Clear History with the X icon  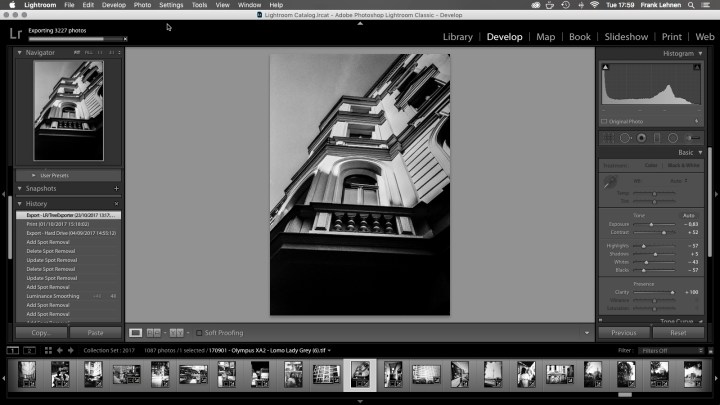click(116, 203)
